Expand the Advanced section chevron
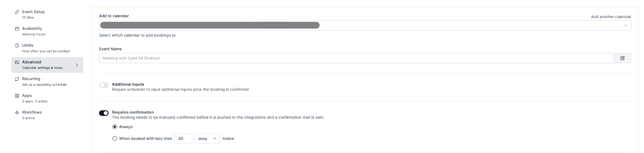Viewport: 644px width, 153px height. (77, 65)
